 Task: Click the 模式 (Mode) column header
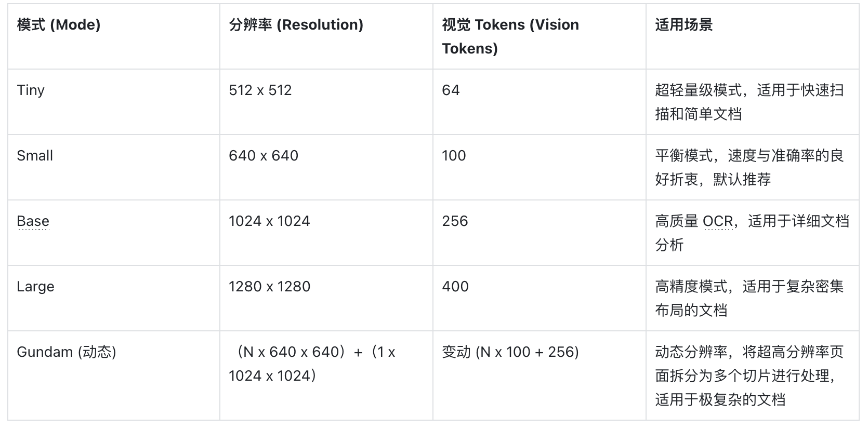click(59, 25)
